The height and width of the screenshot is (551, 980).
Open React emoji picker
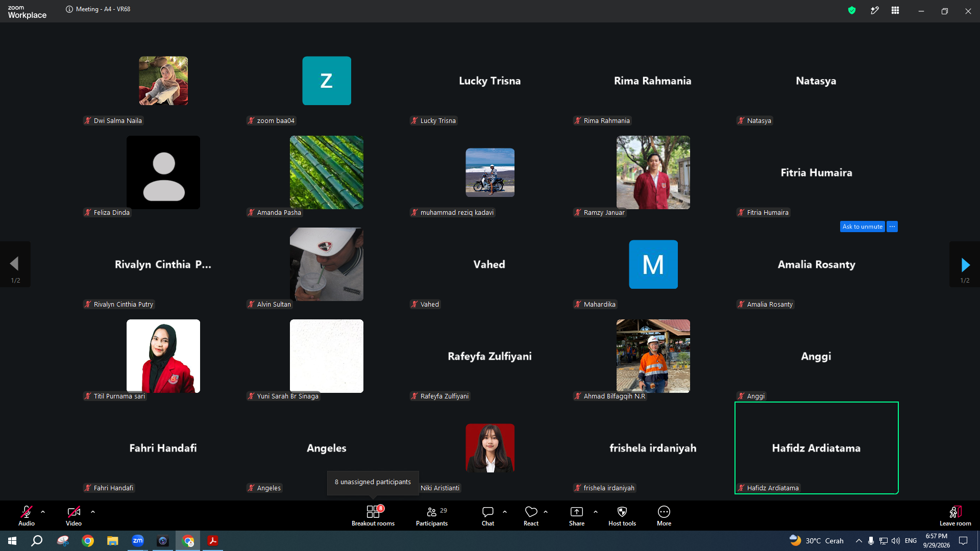(531, 516)
